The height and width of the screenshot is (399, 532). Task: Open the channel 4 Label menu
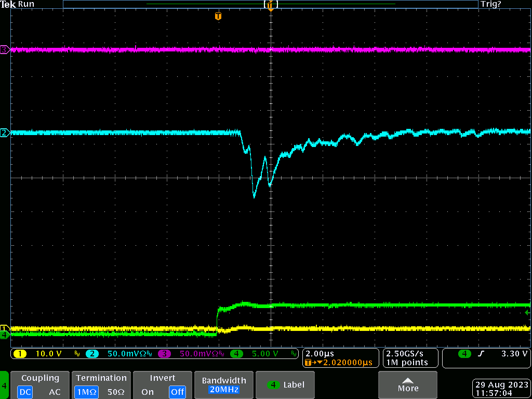(x=286, y=385)
